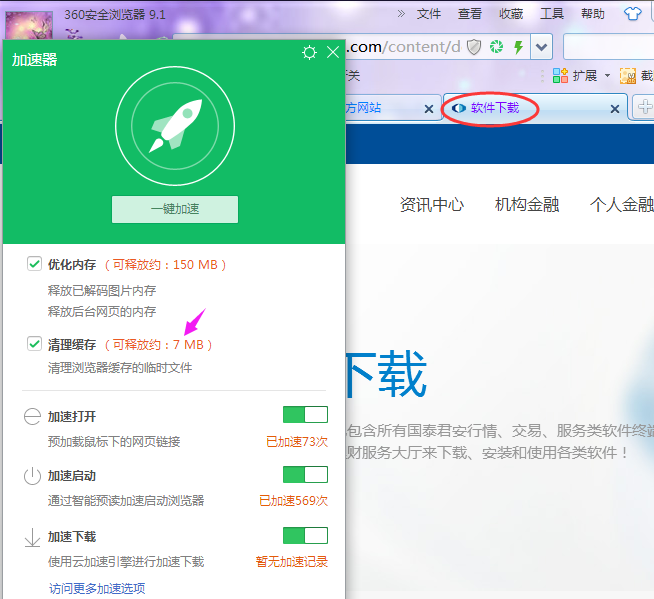
Task: Click the 360安全浏览器 9.1 title text
Action: coord(115,15)
